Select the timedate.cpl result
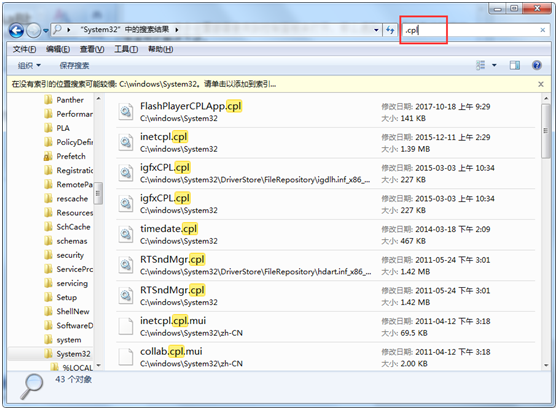 click(169, 228)
